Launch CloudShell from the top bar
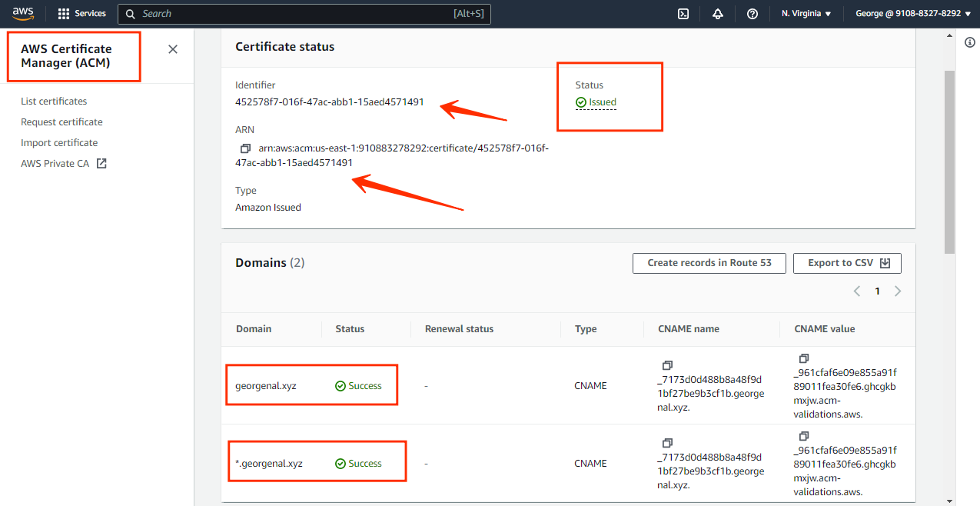 683,13
